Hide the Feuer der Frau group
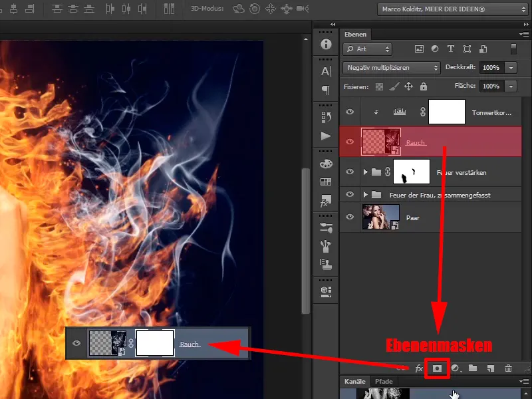Image resolution: width=532 pixels, height=399 pixels. (x=350, y=194)
